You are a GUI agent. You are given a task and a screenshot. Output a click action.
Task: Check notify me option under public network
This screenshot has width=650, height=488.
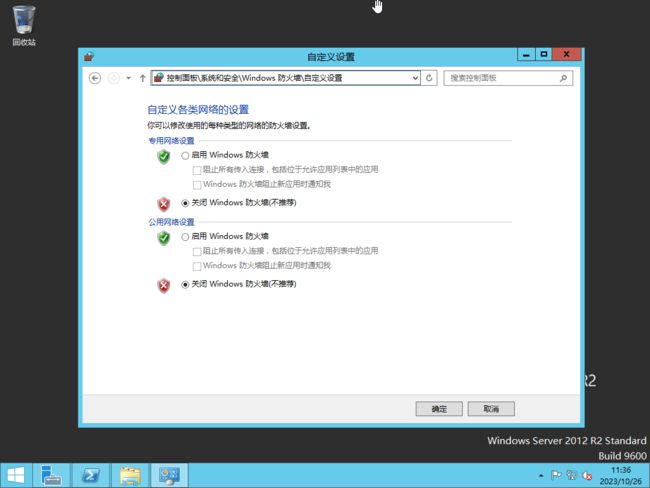[197, 266]
